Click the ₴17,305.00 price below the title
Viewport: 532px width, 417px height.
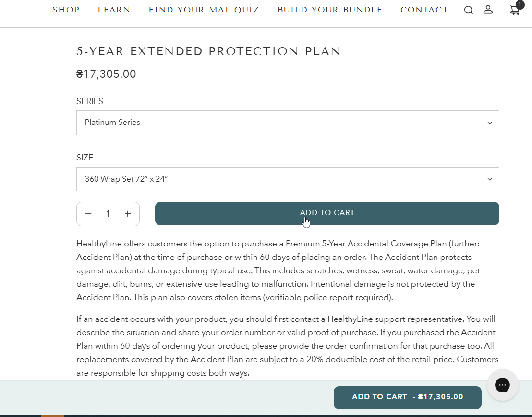[106, 74]
